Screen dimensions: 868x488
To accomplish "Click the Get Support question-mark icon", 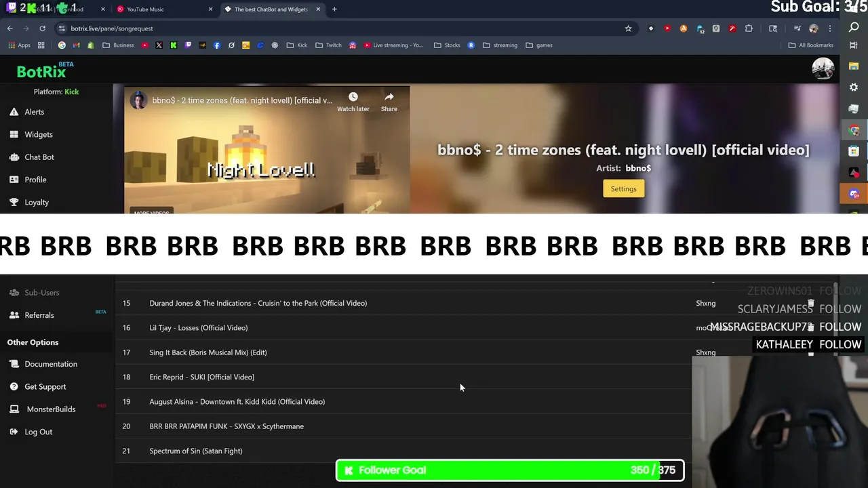I will click(14, 386).
